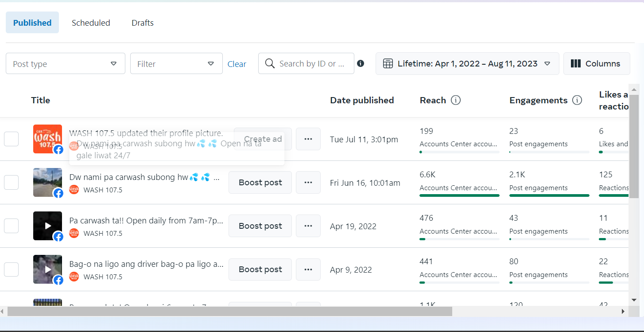Open the Post type dropdown
The height and width of the screenshot is (332, 644).
(66, 64)
